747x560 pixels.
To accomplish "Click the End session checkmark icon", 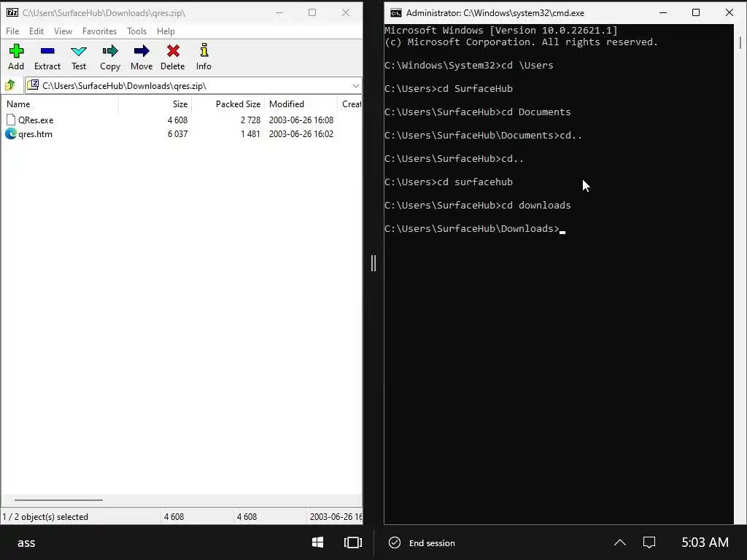I will [395, 542].
